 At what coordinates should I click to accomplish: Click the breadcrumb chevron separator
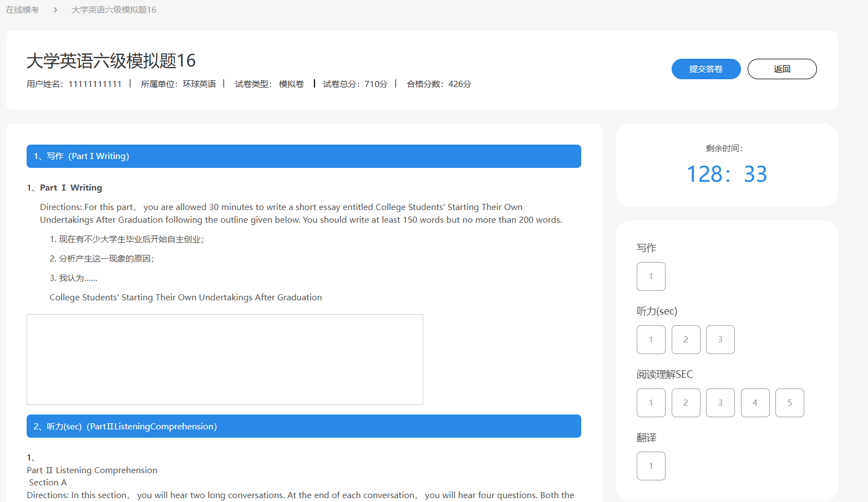(x=55, y=10)
